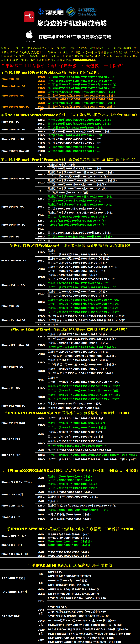Image resolution: width=140 pixels, height=644 pixels.
Task: Click the red 苹果原装二手良品报价 heading
Action: [62, 66]
